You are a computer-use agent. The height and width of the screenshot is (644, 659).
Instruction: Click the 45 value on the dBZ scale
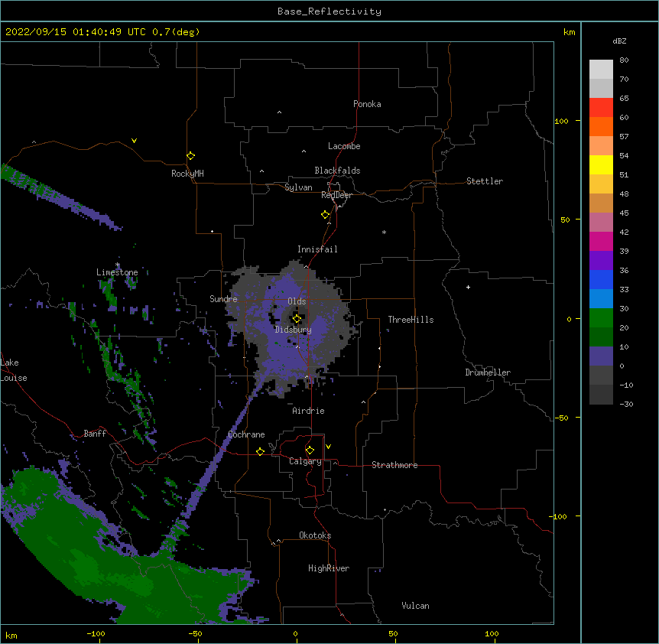point(624,213)
